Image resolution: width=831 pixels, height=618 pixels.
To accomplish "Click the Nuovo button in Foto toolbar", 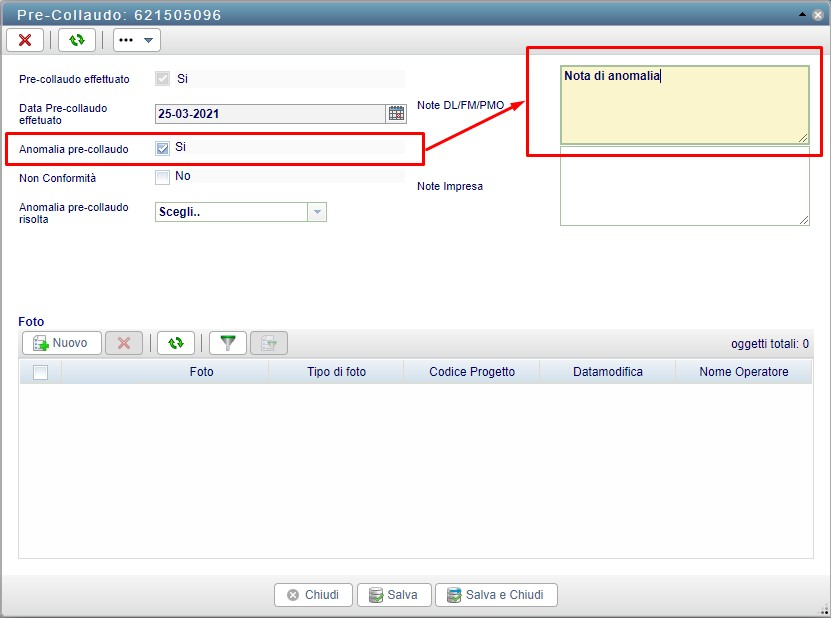I will [61, 343].
